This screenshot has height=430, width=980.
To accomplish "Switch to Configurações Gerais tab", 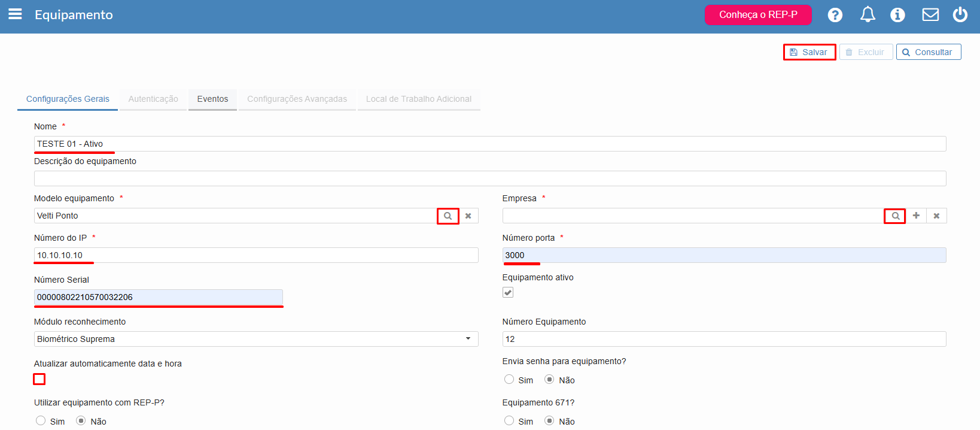I will coord(68,99).
